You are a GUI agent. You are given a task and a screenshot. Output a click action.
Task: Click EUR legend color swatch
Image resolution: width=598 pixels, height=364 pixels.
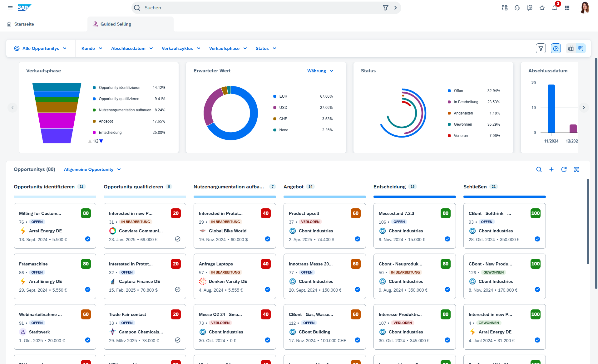[275, 96]
